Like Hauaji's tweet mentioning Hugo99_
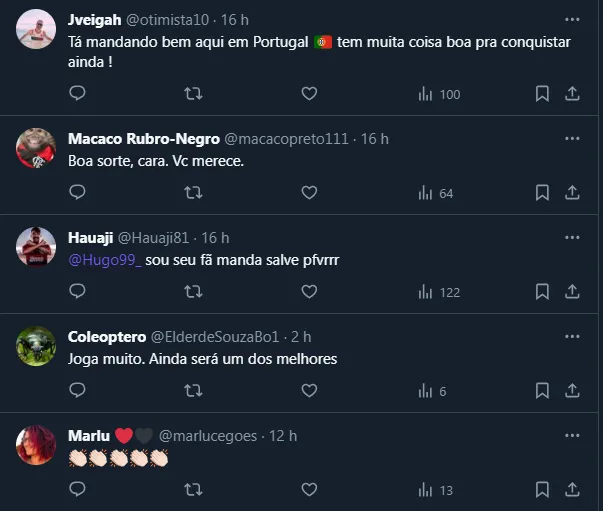 pyautogui.click(x=309, y=291)
